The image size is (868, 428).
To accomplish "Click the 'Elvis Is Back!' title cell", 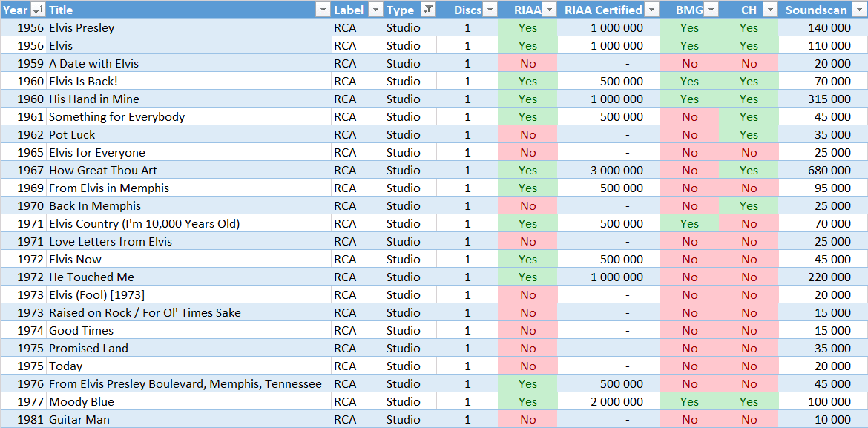I will coord(188,82).
